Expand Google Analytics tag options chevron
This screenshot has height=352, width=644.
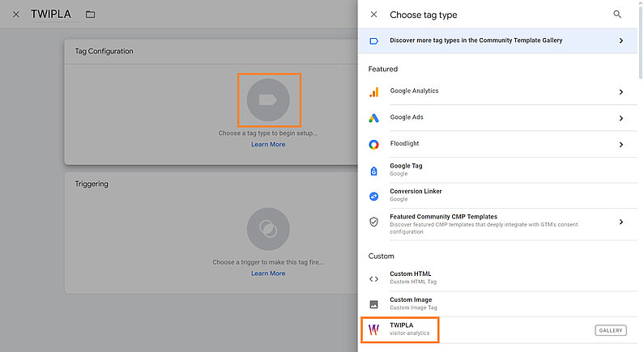[621, 92]
